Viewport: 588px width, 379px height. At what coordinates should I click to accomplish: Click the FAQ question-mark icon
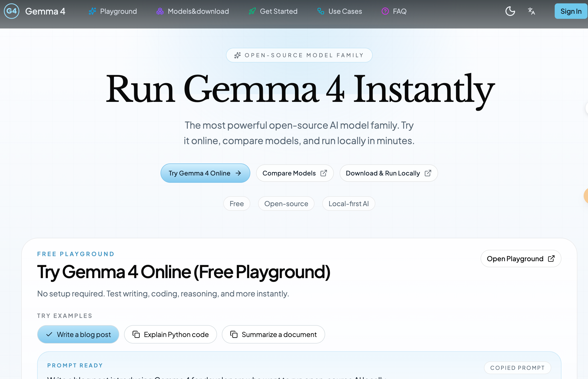coord(385,11)
